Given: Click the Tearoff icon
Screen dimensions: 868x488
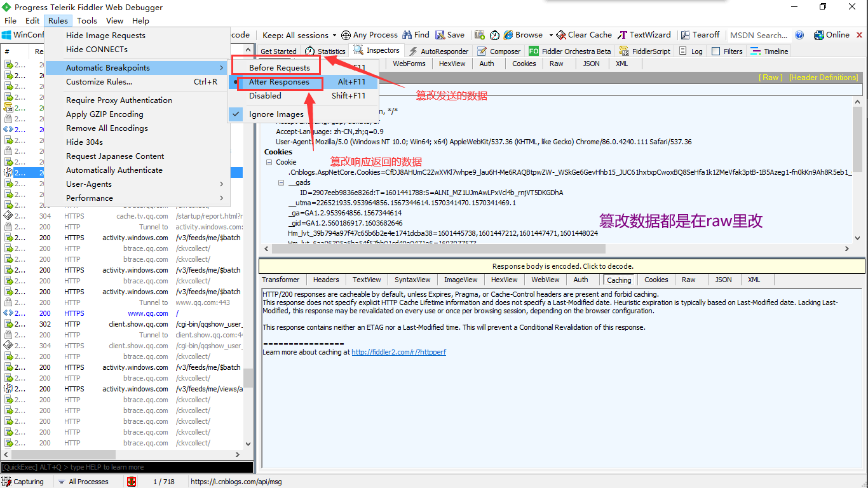Looking at the screenshot, I should (686, 35).
